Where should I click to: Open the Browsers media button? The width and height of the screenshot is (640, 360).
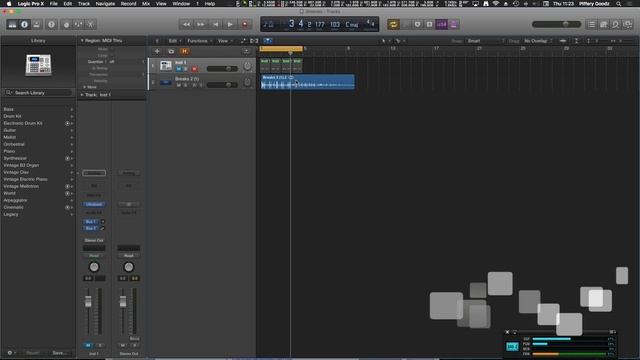tap(628, 24)
